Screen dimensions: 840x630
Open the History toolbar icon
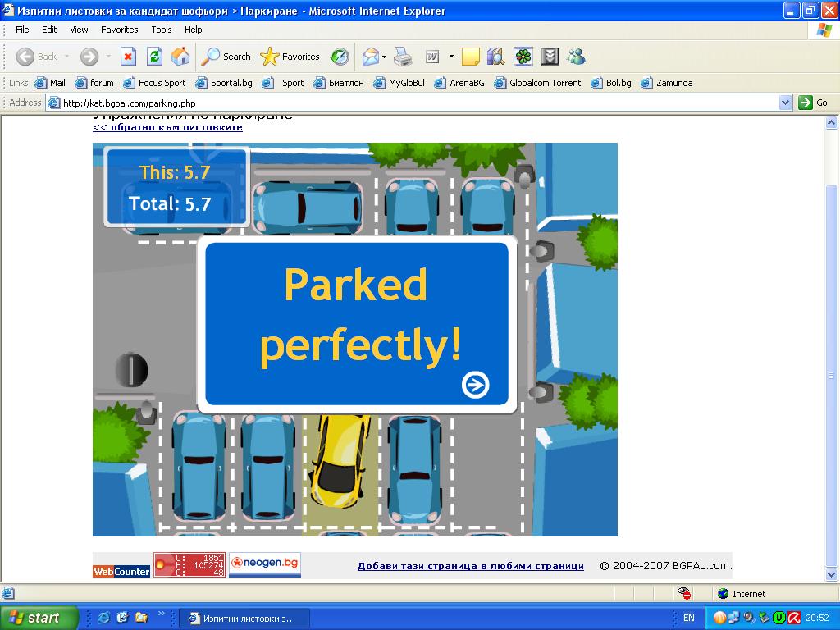tap(340, 57)
